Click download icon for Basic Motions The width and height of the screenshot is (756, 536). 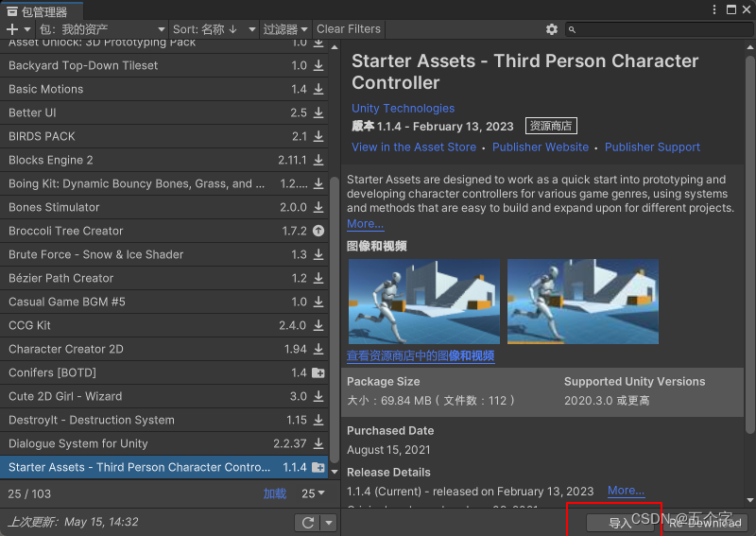click(318, 89)
